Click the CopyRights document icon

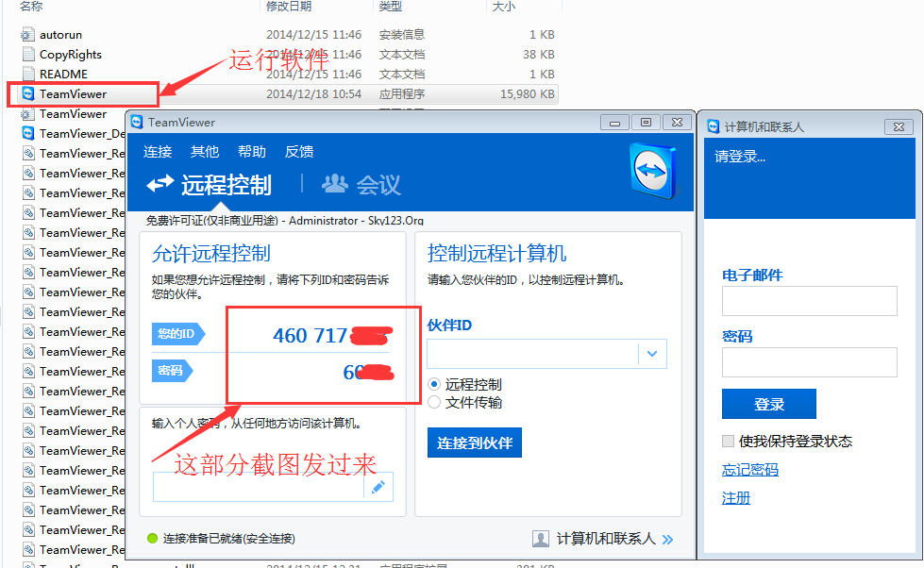click(27, 54)
